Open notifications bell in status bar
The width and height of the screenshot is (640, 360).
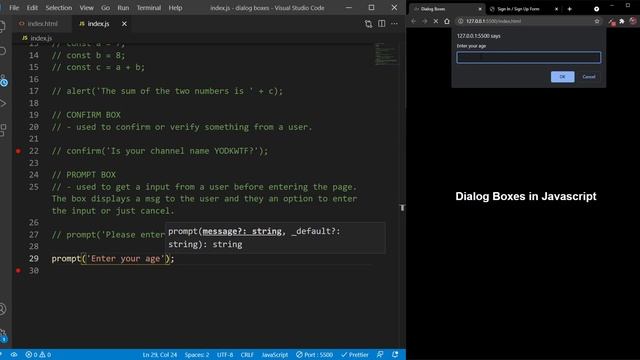click(x=395, y=355)
